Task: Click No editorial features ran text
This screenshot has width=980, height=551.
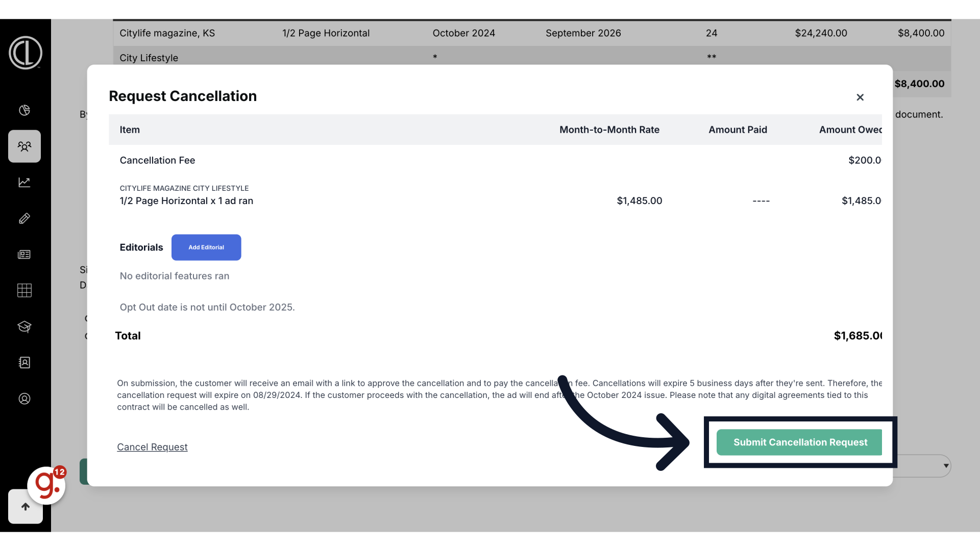Action: pos(175,276)
